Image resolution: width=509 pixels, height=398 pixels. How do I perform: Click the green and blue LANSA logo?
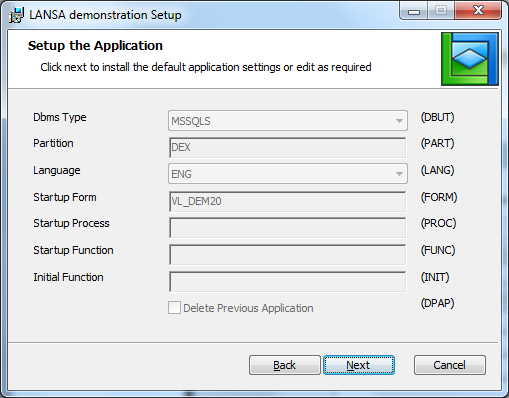coord(470,59)
